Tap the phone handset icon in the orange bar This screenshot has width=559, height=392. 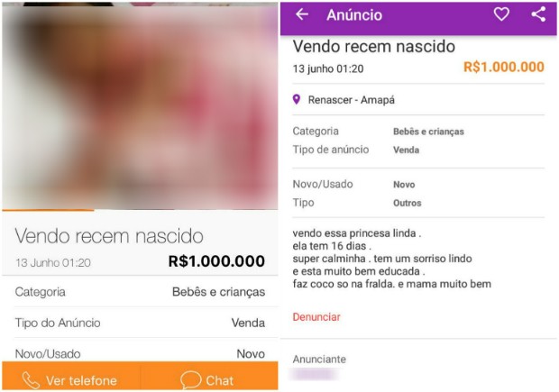click(31, 380)
